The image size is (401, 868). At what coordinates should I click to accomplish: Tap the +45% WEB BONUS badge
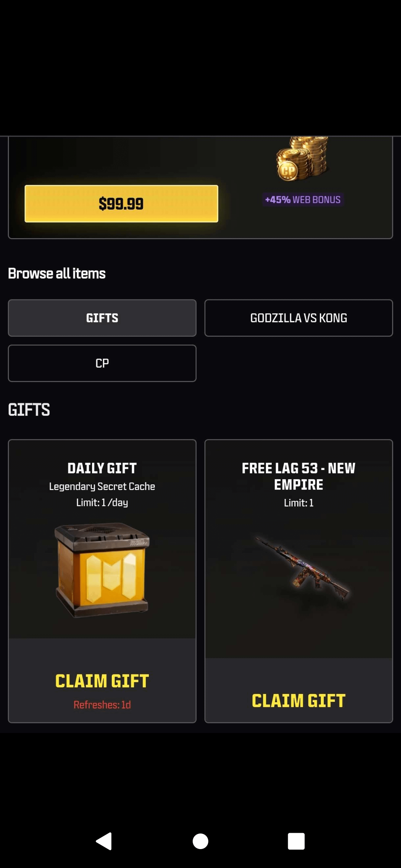pos(303,200)
